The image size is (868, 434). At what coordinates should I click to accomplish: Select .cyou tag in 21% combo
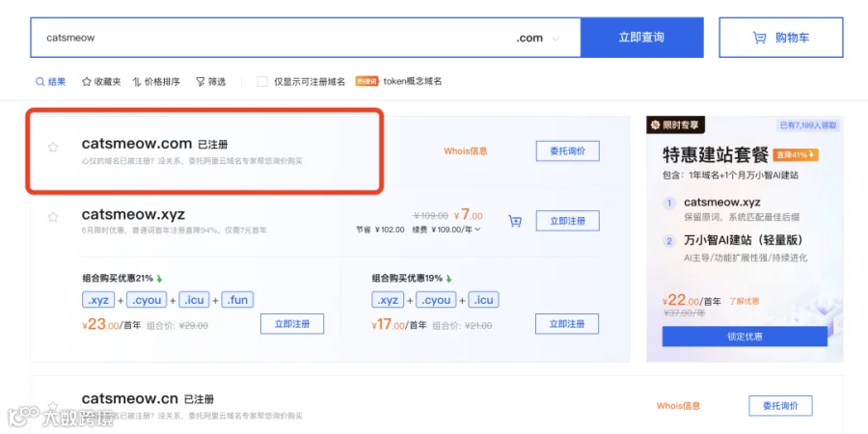coord(147,300)
